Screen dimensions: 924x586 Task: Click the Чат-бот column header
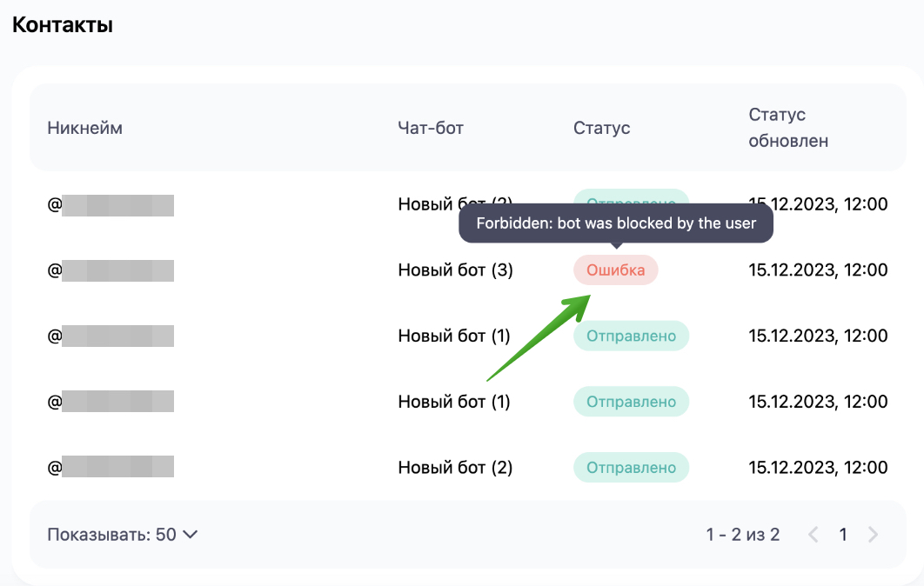431,128
